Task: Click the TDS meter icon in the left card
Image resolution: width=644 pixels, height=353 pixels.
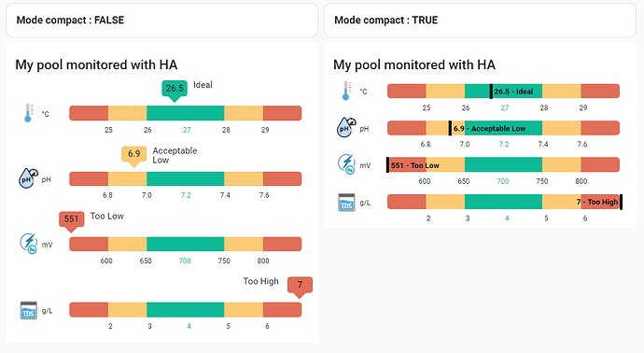Action: coord(28,310)
